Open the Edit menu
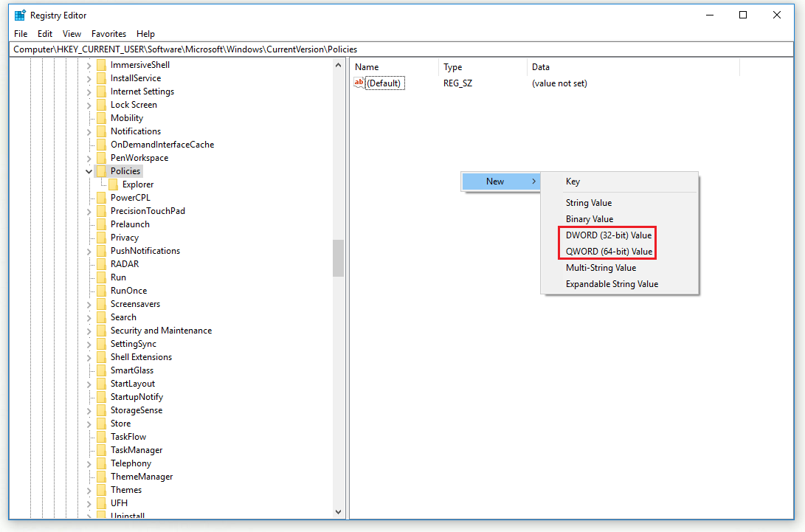This screenshot has width=805, height=532. click(x=45, y=34)
